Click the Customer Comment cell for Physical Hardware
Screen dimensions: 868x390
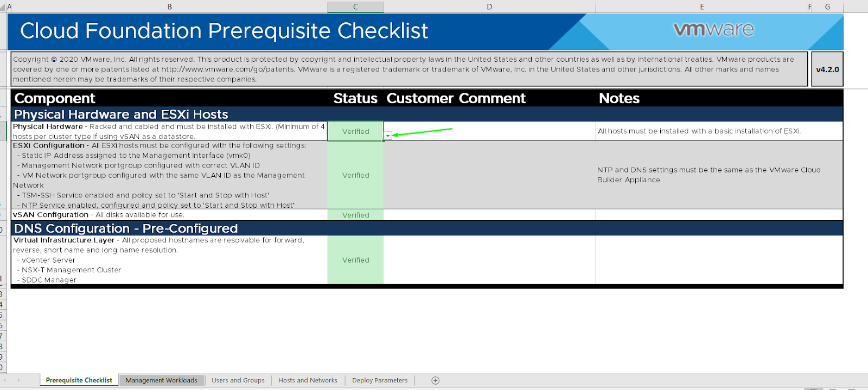click(489, 131)
